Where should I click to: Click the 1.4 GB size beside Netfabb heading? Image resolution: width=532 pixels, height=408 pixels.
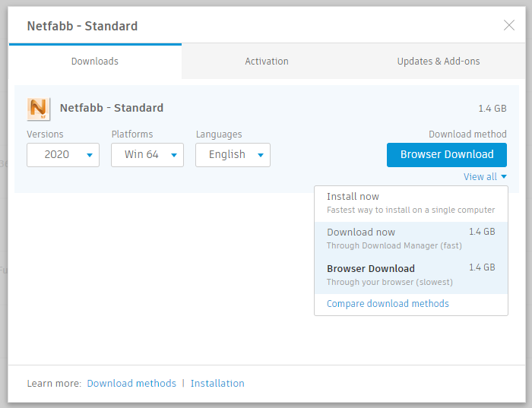(492, 109)
